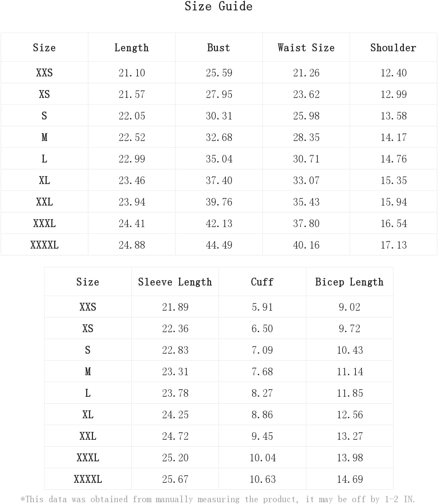The width and height of the screenshot is (438, 504).
Task: Click the manual measuring disclaimer note
Action: click(218, 499)
